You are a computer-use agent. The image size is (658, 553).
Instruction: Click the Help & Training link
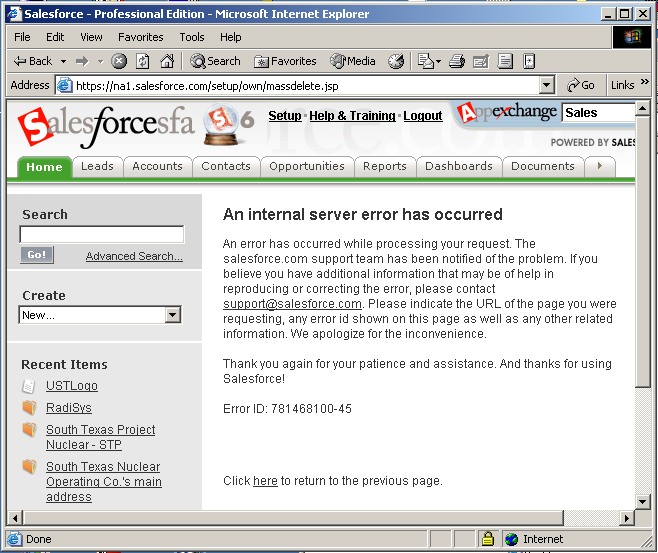tap(352, 116)
